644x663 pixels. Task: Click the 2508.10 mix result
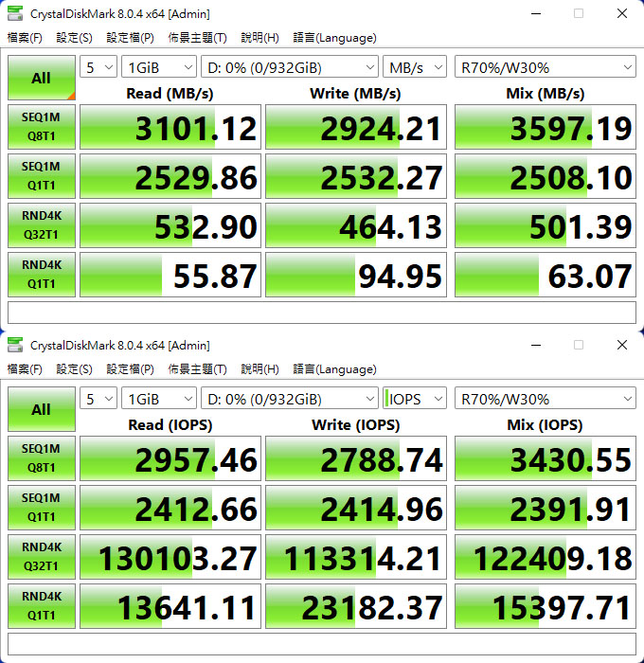click(546, 176)
